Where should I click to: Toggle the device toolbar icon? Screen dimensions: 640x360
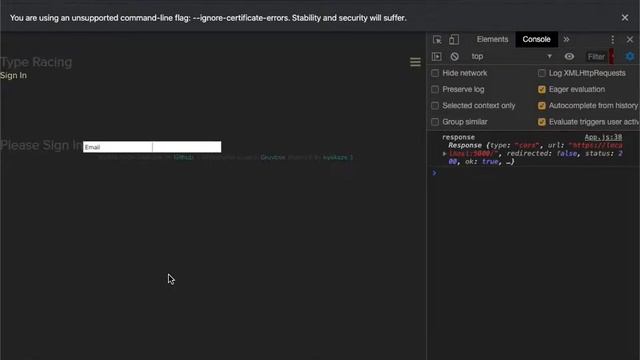tap(454, 40)
